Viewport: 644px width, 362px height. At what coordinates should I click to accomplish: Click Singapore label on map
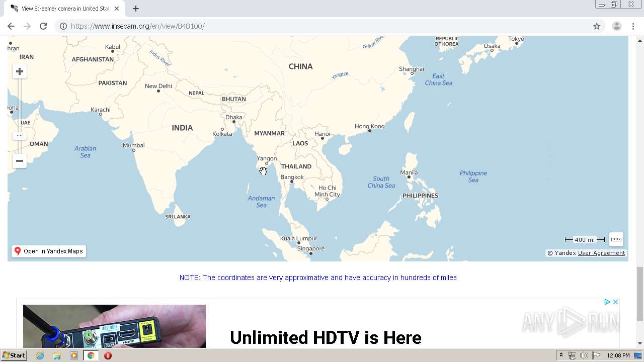click(x=311, y=248)
